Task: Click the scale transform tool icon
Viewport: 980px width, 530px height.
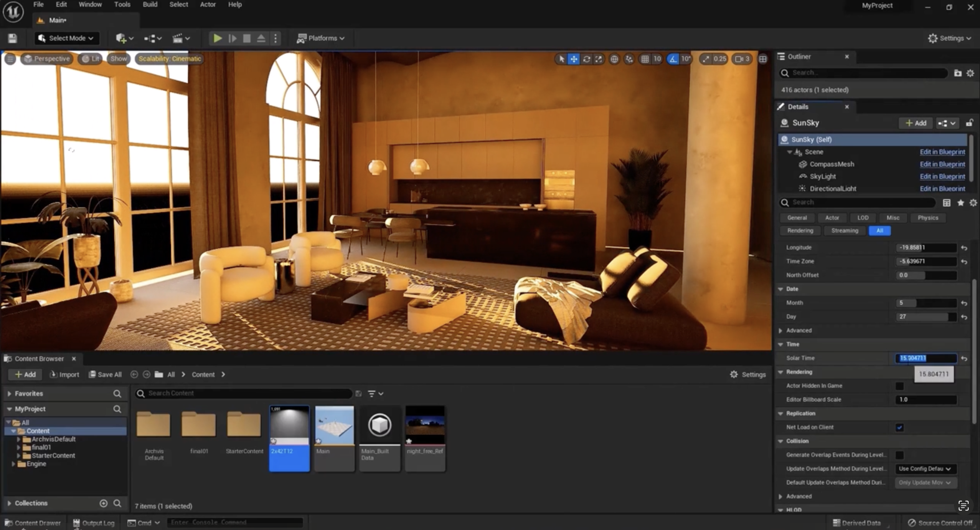Action: [599, 59]
